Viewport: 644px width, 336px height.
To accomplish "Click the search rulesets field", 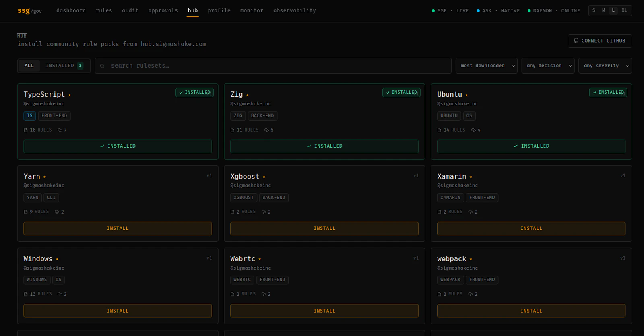I will [x=273, y=66].
